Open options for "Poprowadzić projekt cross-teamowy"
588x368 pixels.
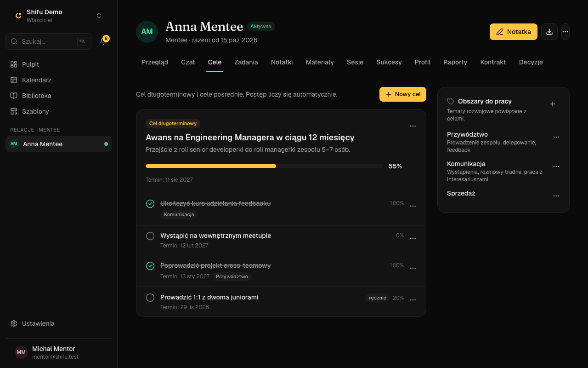pyautogui.click(x=413, y=268)
